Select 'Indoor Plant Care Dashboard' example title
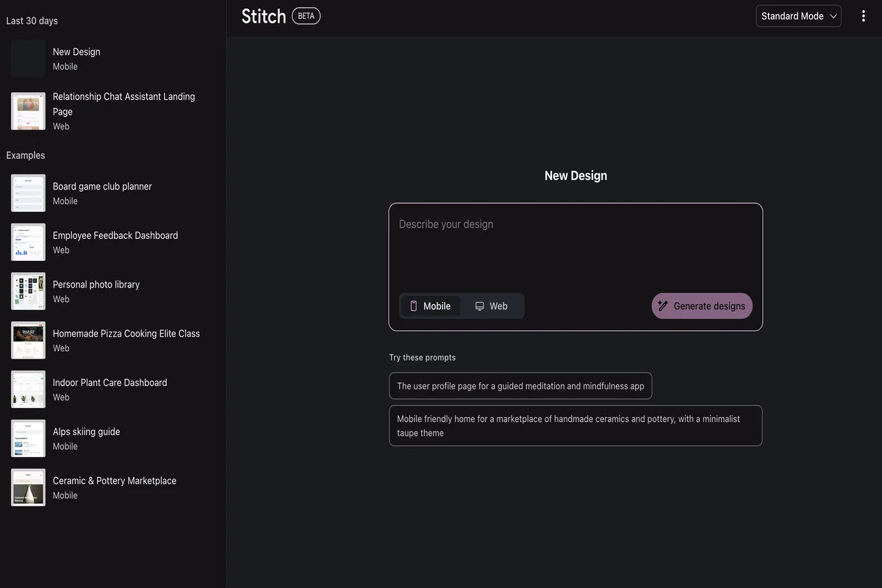 (x=110, y=382)
